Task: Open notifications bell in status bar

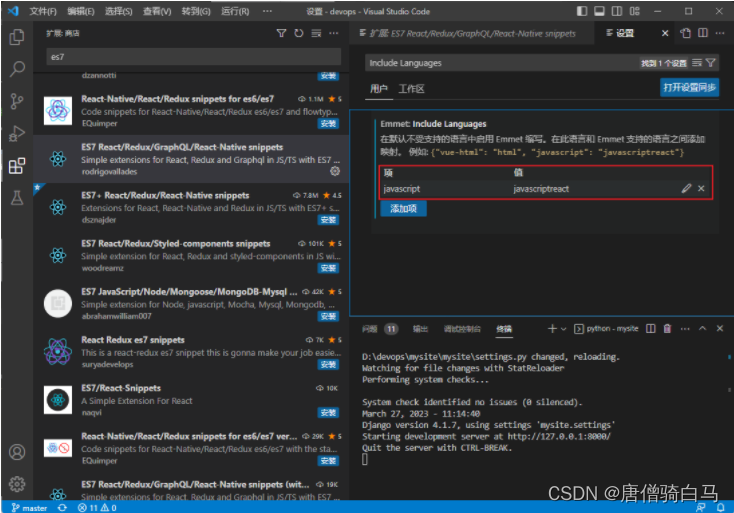Action: coord(720,507)
